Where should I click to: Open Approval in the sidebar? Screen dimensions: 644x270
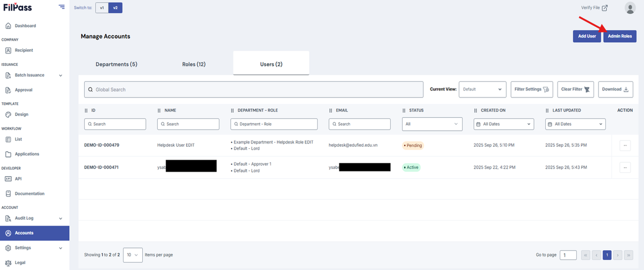pos(24,90)
